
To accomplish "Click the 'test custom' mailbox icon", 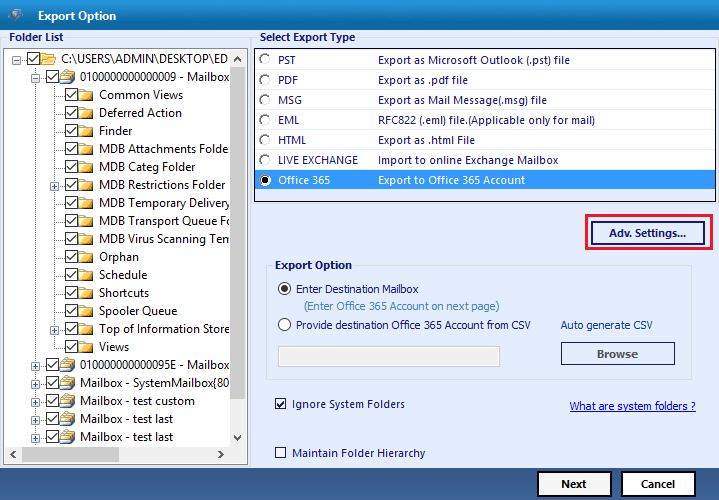I will 67,401.
